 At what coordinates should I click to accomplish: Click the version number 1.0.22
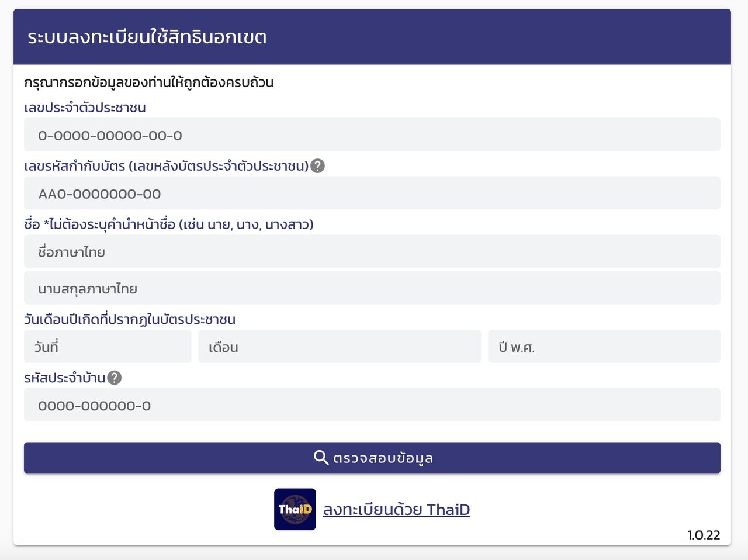pos(704,535)
